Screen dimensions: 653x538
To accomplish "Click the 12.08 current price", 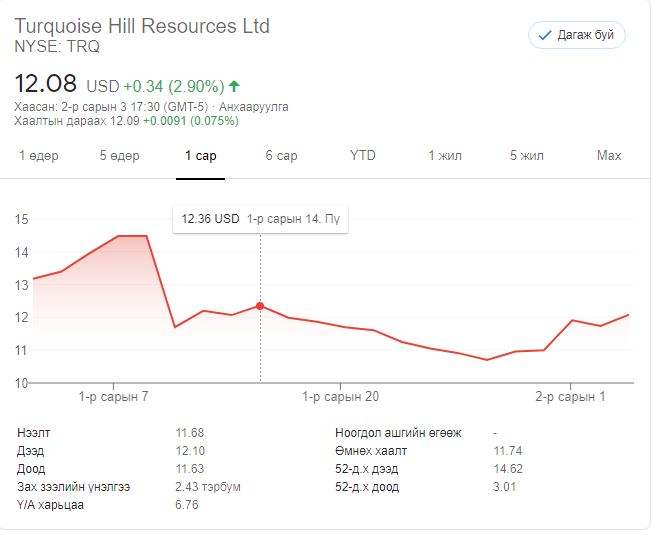I will 46,83.
